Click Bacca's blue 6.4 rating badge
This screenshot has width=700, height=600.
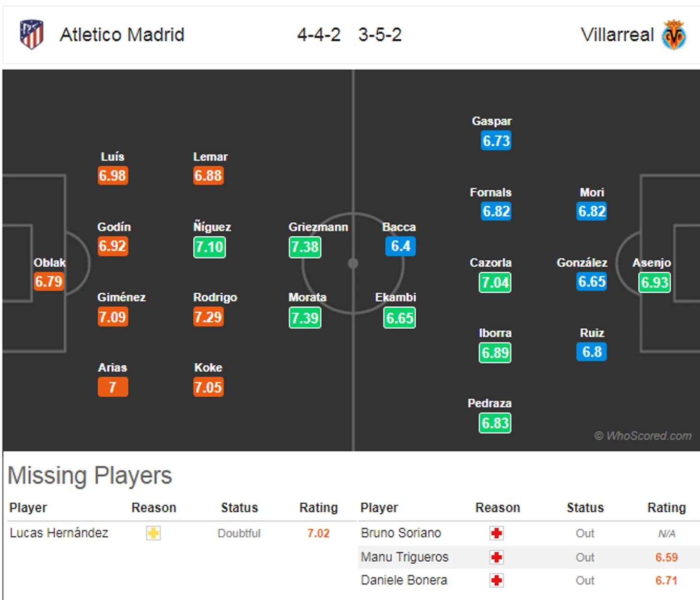click(x=400, y=246)
